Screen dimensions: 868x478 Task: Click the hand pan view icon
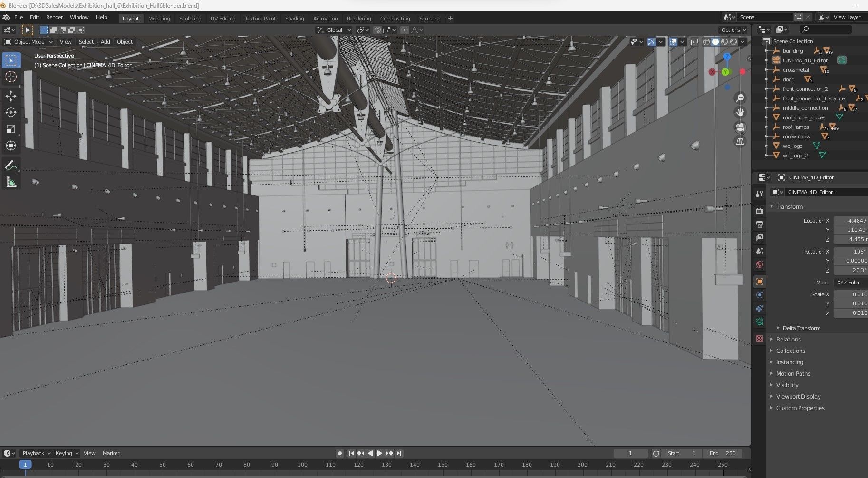coord(740,112)
